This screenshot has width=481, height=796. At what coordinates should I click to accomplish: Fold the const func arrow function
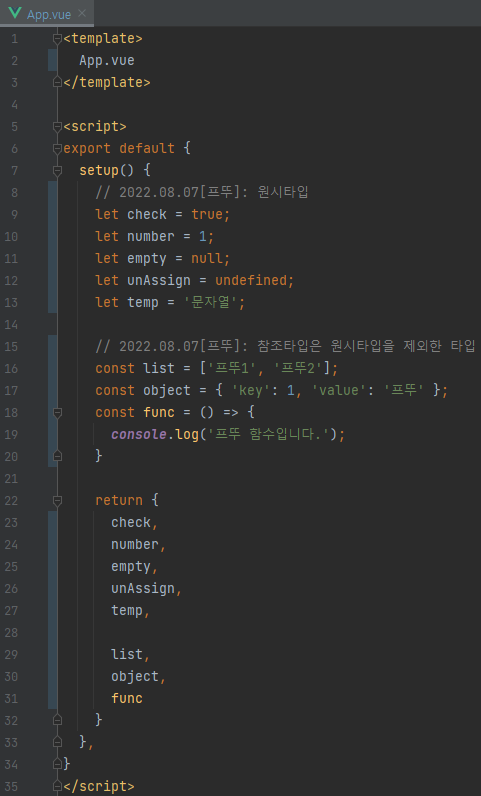57,412
